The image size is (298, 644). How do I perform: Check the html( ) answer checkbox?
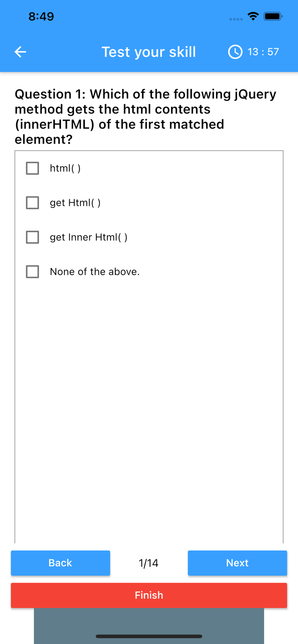(32, 168)
